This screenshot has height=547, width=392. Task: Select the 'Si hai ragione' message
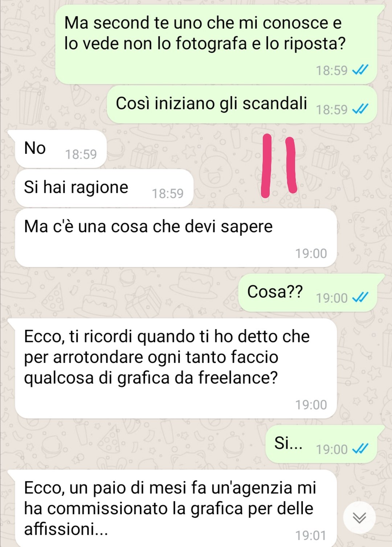tap(104, 188)
